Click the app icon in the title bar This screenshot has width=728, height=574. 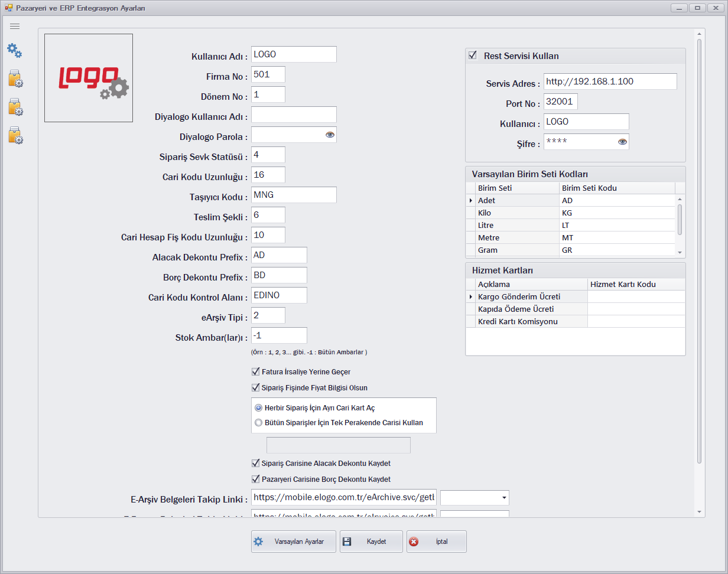coord(8,8)
